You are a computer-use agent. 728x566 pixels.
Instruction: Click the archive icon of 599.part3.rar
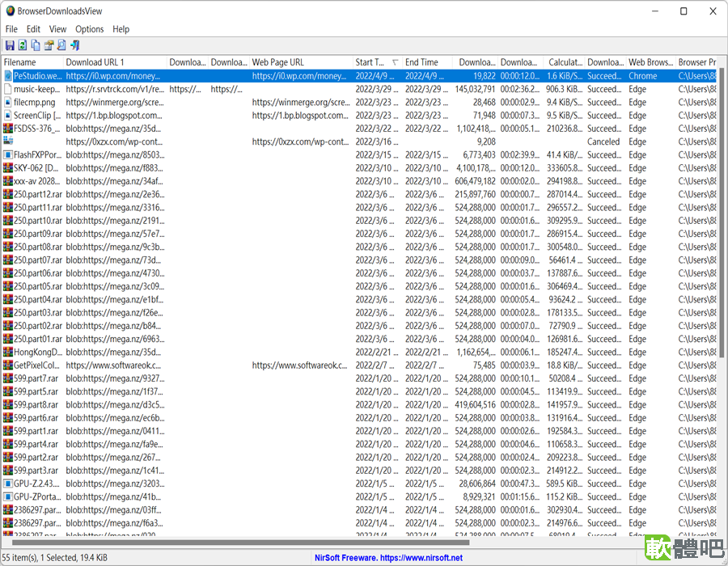coord(8,471)
